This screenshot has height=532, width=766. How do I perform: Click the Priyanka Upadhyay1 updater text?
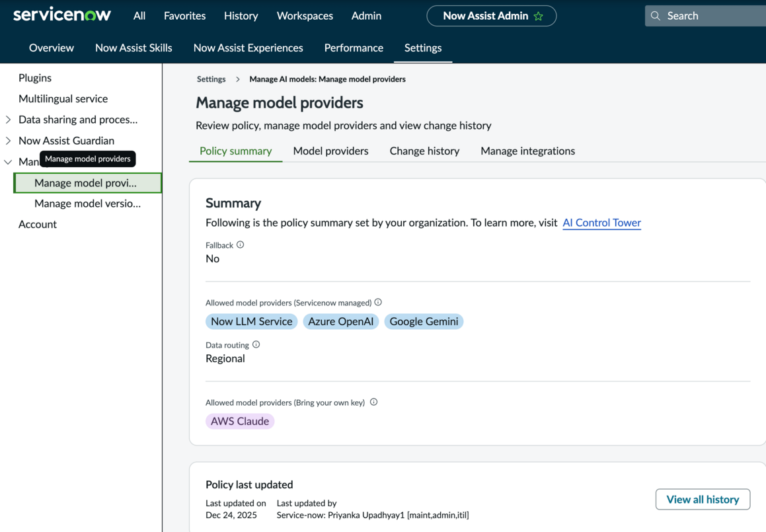click(x=373, y=515)
